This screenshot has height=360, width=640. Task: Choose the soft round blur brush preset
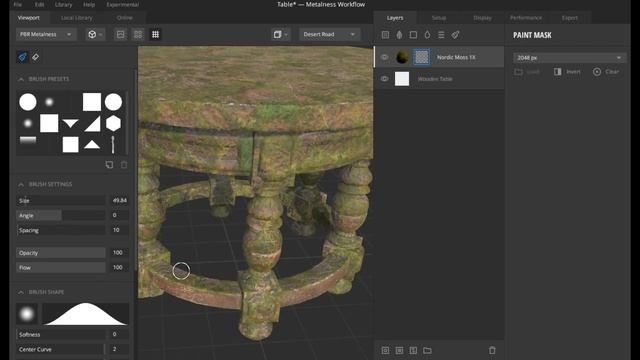tap(49, 102)
